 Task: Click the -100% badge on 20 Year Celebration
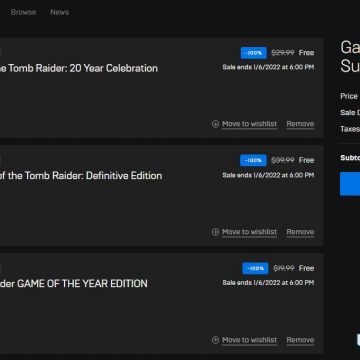point(254,53)
